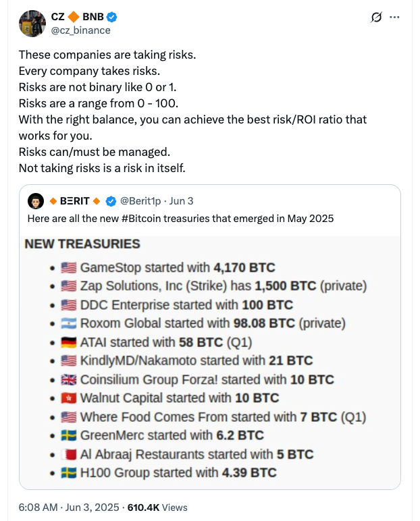Click the verified badge next to BERIT
Viewport: 420px width, 521px height.
(110, 201)
